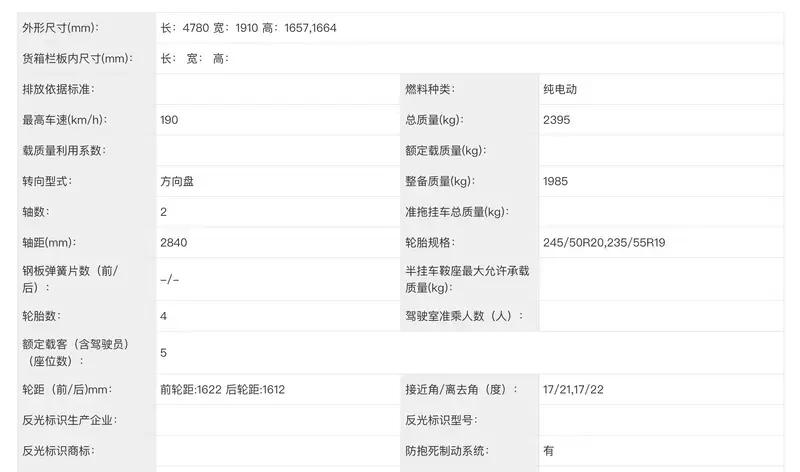The image size is (800, 472).
Task: Select the 2395 total mass value
Action: (x=556, y=120)
